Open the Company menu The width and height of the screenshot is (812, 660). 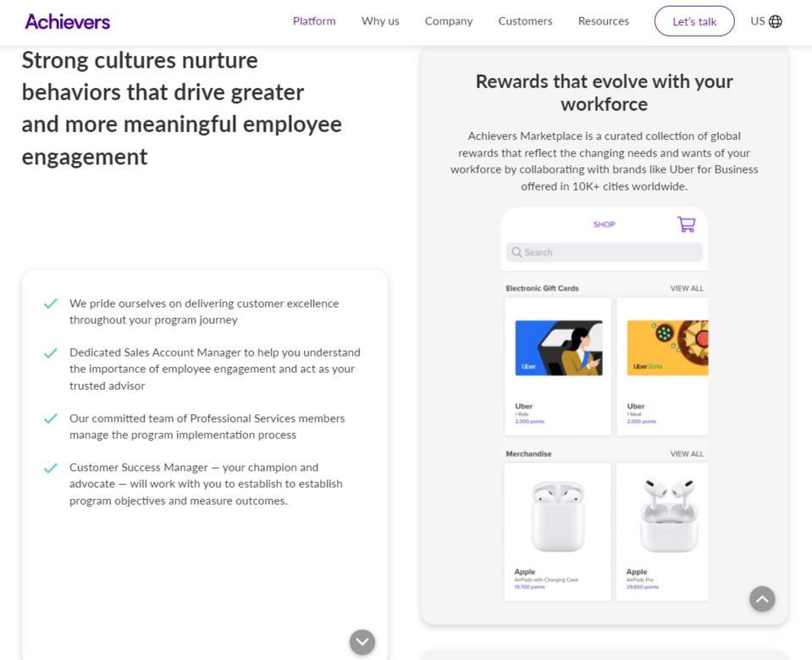click(x=449, y=21)
